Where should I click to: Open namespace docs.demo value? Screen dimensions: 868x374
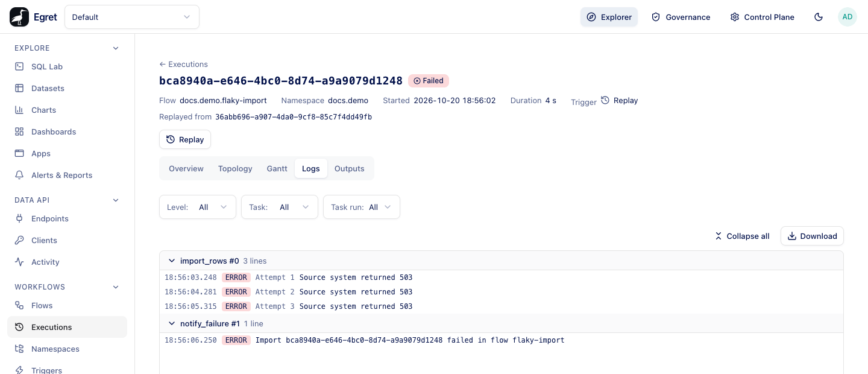click(x=348, y=101)
